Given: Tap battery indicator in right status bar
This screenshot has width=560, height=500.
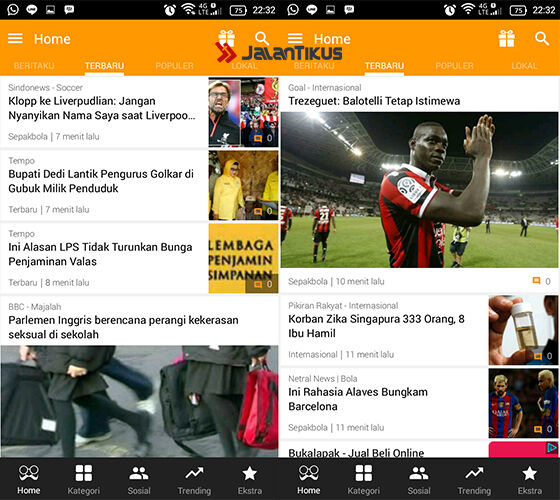Looking at the screenshot, I should coord(518,10).
